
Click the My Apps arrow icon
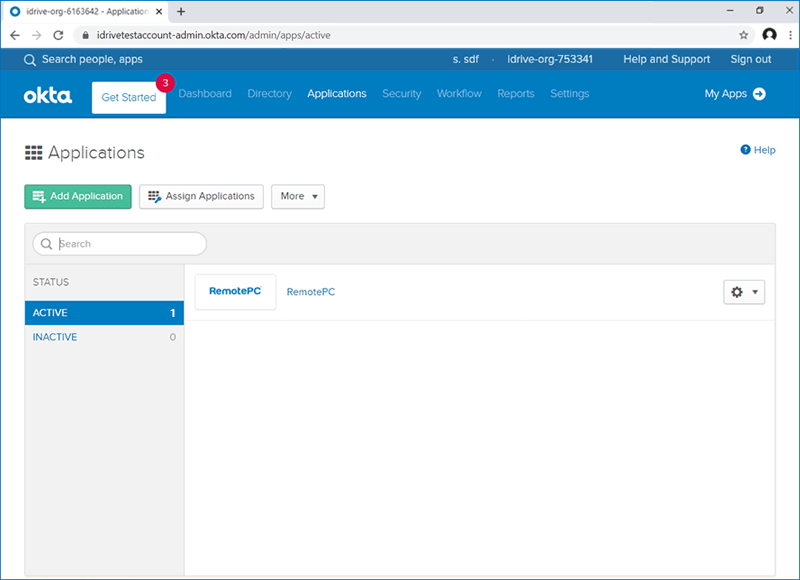[x=759, y=94]
